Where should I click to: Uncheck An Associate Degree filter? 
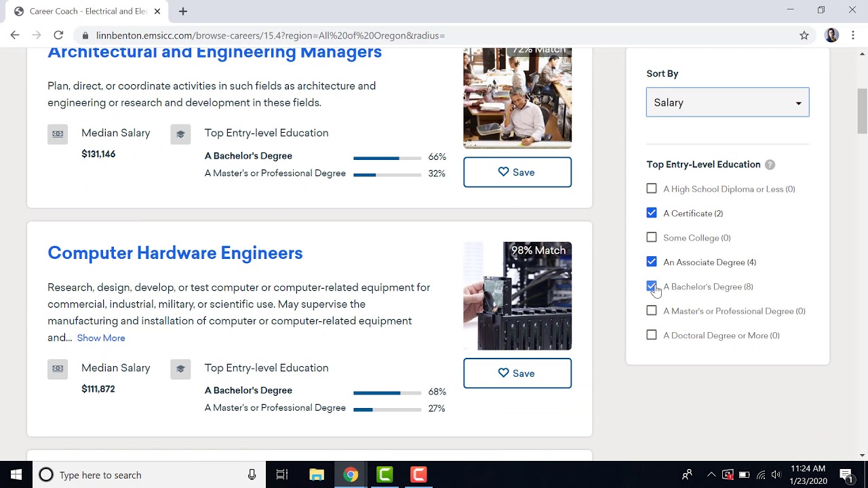(x=652, y=262)
